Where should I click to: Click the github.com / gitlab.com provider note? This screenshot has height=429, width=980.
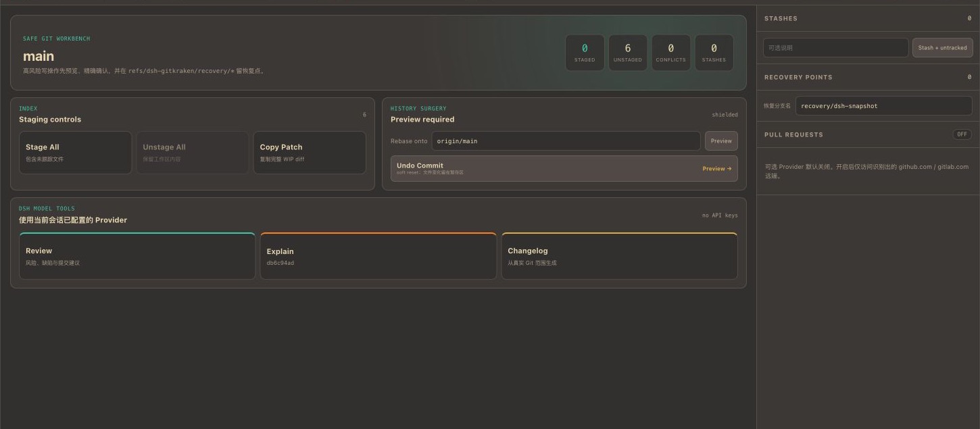point(866,171)
